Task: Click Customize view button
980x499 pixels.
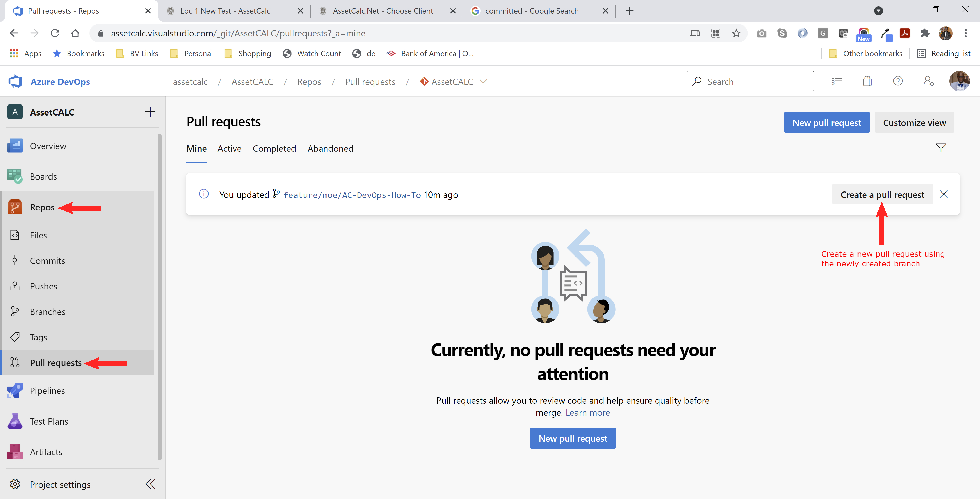Action: click(x=914, y=122)
